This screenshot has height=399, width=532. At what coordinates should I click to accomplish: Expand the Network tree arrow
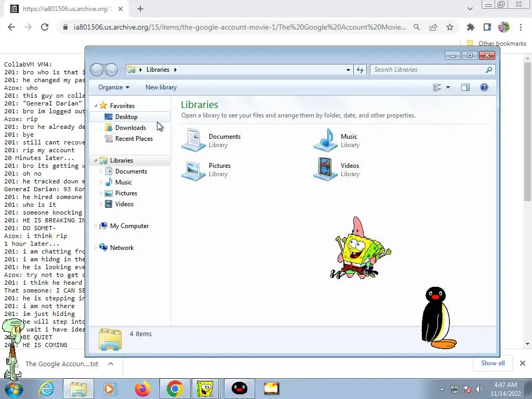coord(96,248)
